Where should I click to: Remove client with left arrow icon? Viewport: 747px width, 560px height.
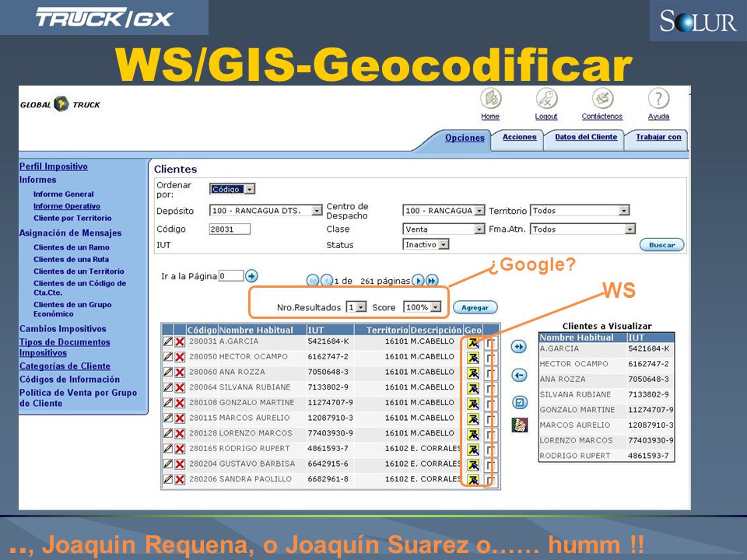pos(519,375)
